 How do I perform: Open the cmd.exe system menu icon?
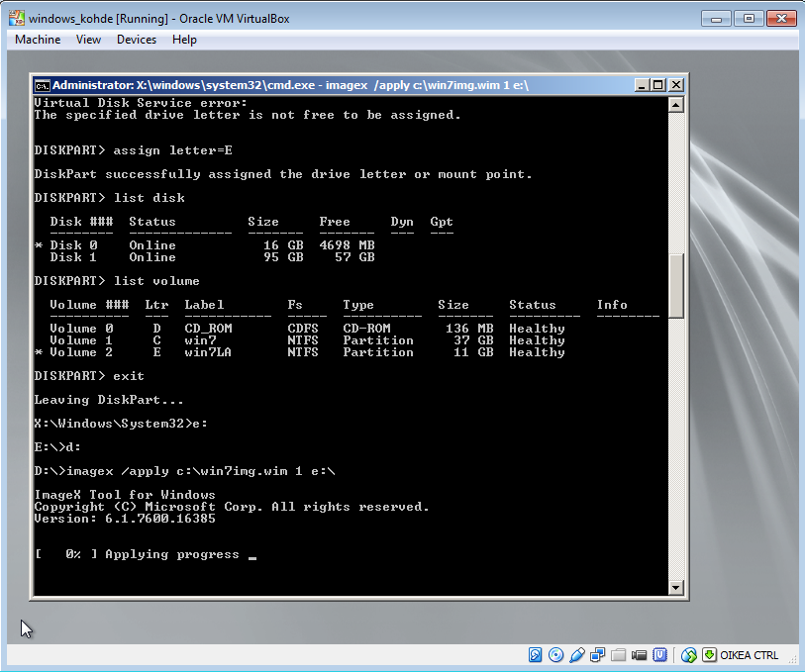43,85
